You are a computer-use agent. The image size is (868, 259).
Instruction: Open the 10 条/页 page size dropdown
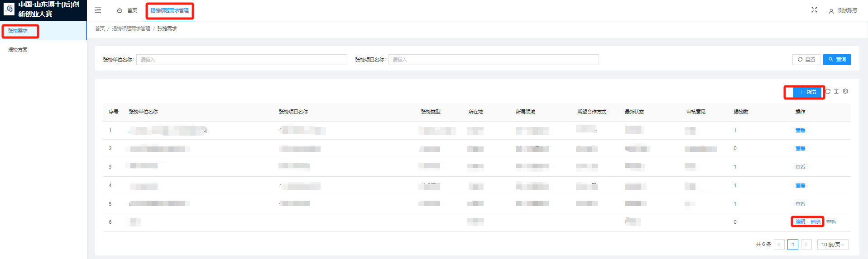(833, 245)
